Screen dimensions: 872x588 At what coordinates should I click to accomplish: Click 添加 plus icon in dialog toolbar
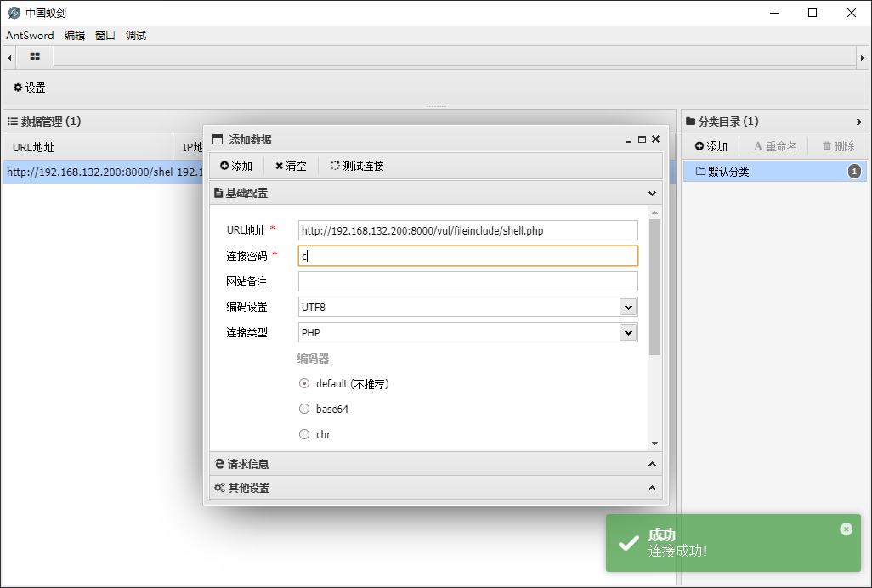pos(236,166)
